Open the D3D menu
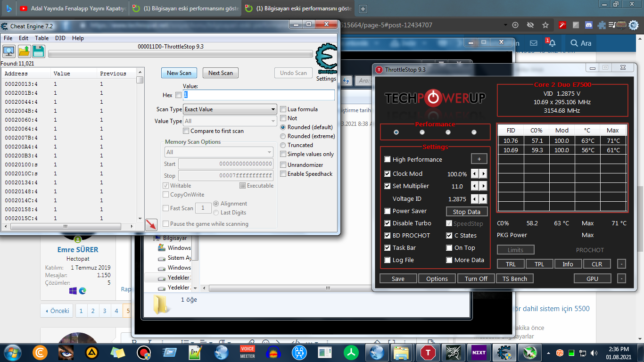 click(x=60, y=38)
